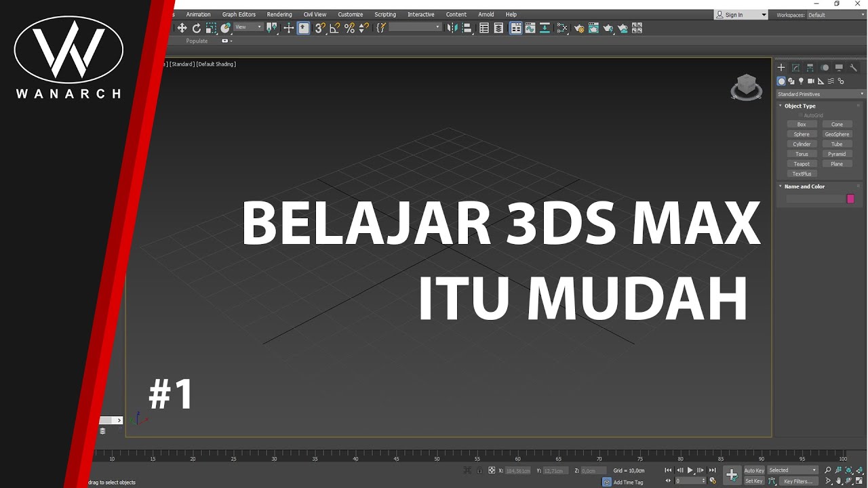Open Rendered Frame Window icon
This screenshot has width=868, height=488.
click(593, 28)
